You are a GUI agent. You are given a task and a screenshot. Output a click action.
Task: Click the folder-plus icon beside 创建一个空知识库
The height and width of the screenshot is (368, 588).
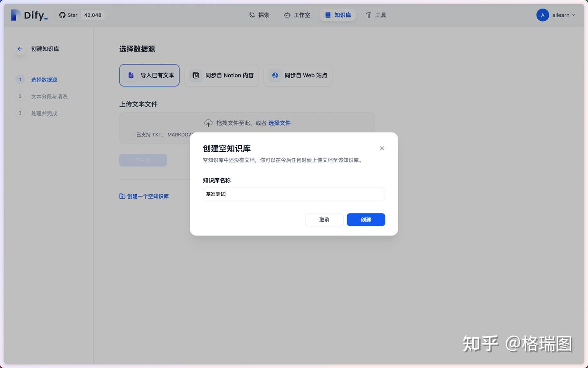click(x=122, y=196)
